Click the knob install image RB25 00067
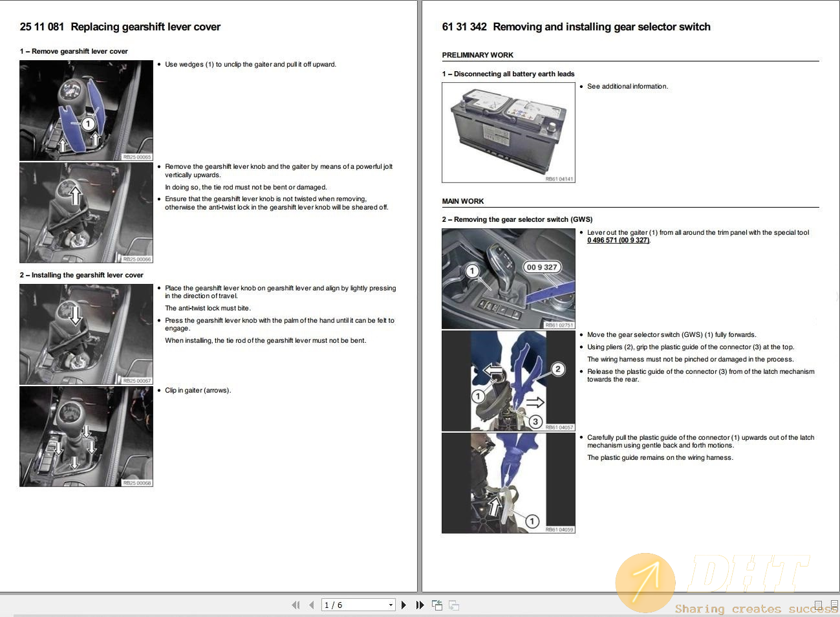Image resolution: width=840 pixels, height=617 pixels. 86,334
